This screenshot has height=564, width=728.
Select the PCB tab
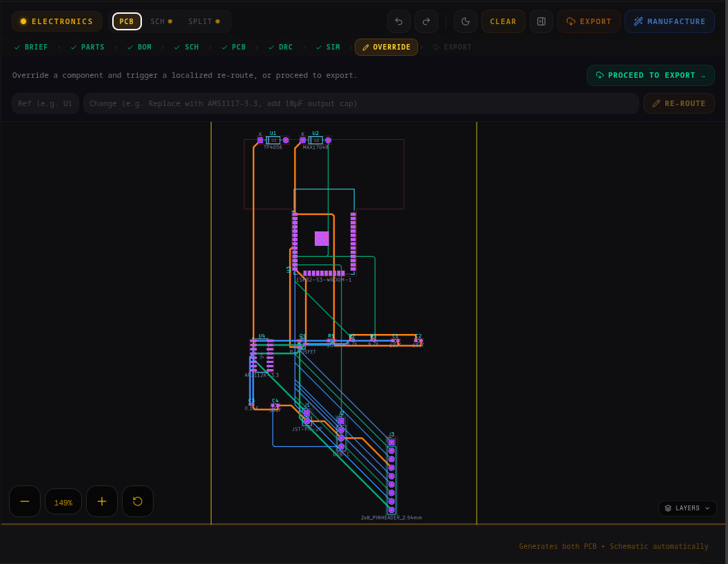tap(127, 21)
